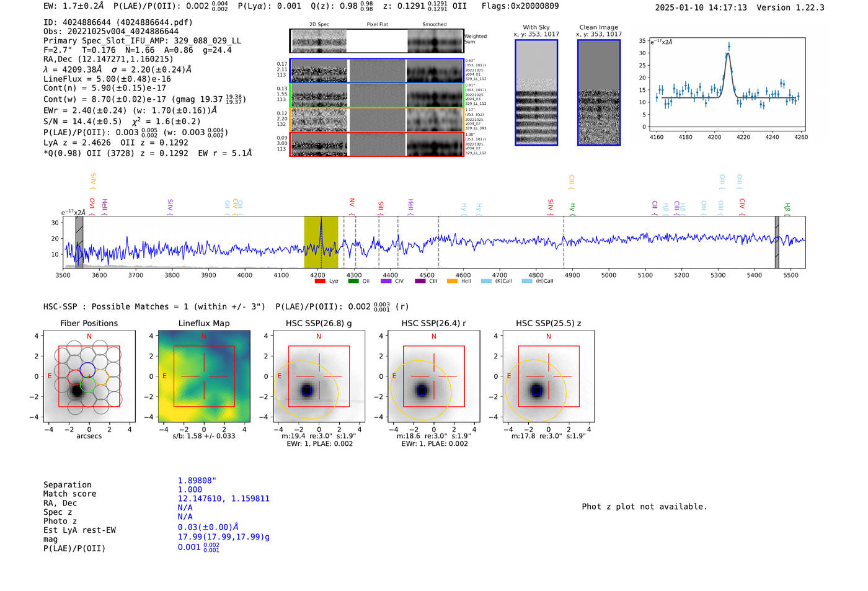868x591 pixels.
Task: Click the 2025-01-10 14:17:13 timestamp
Action: tap(701, 8)
